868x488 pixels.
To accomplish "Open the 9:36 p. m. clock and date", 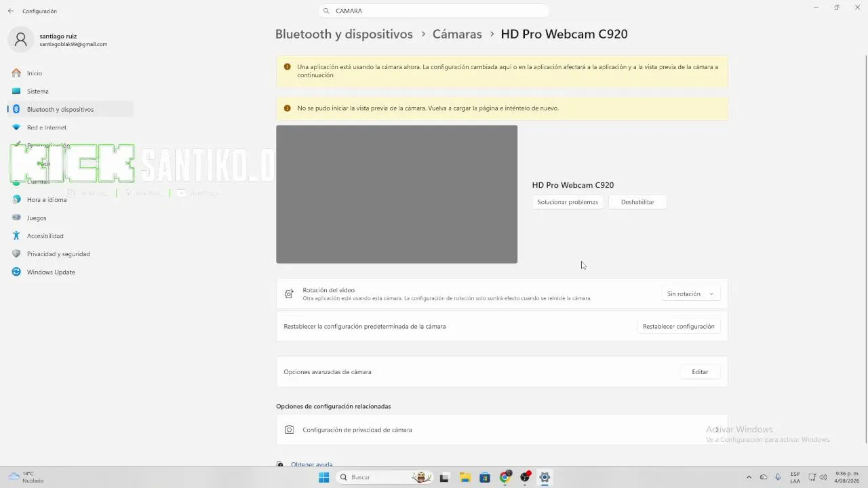I will click(848, 477).
